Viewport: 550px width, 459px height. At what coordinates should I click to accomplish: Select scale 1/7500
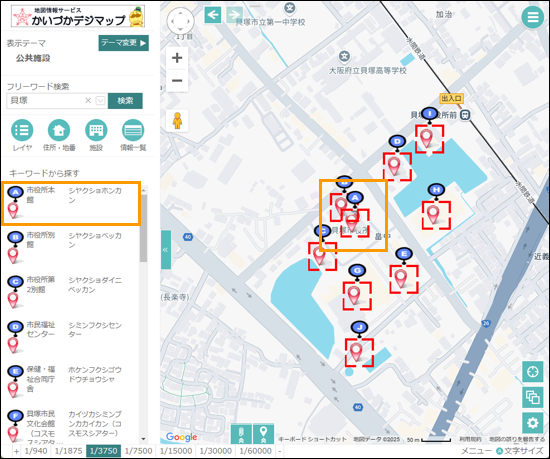139,451
